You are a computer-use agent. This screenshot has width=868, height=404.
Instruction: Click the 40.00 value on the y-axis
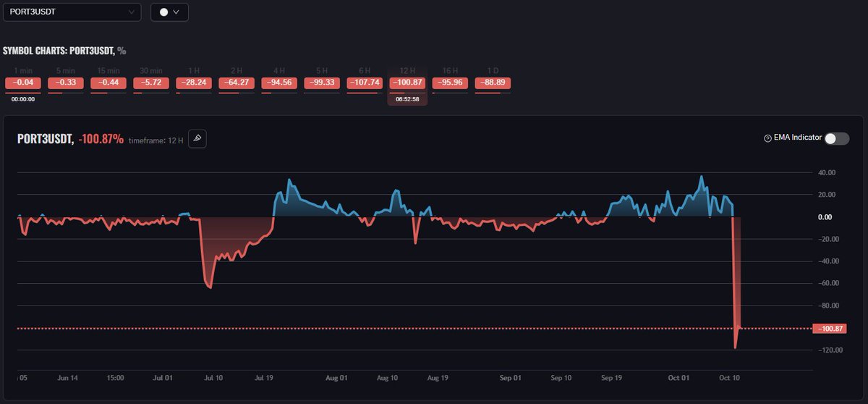826,172
